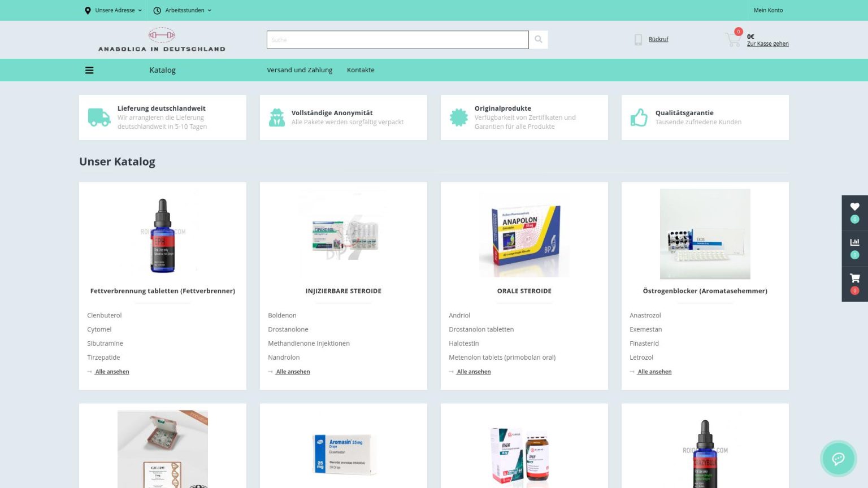Click the search magnifier icon
The width and height of the screenshot is (868, 488).
coord(538,40)
